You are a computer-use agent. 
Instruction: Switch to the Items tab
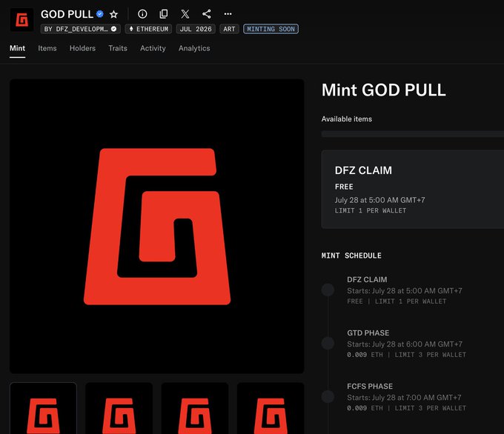click(x=47, y=48)
